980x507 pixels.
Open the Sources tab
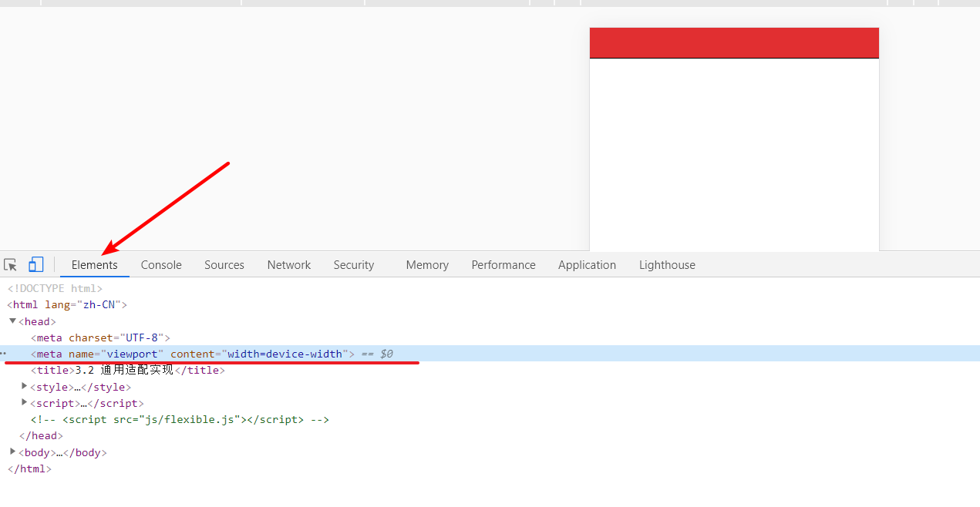[224, 265]
